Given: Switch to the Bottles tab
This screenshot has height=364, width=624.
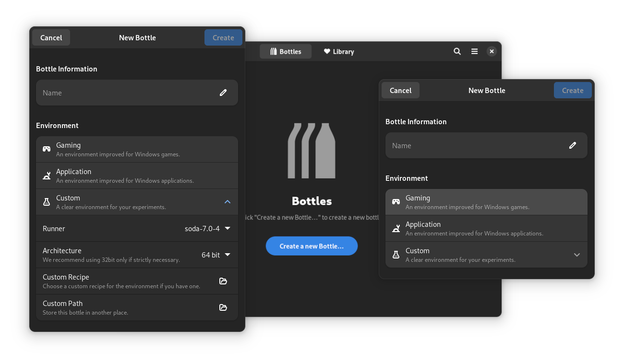Looking at the screenshot, I should (x=286, y=51).
